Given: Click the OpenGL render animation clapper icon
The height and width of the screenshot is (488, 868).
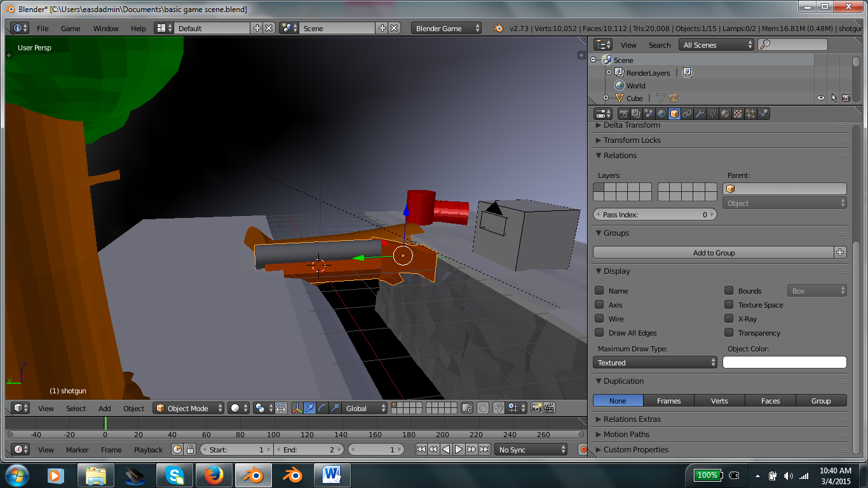Looking at the screenshot, I should (549, 408).
